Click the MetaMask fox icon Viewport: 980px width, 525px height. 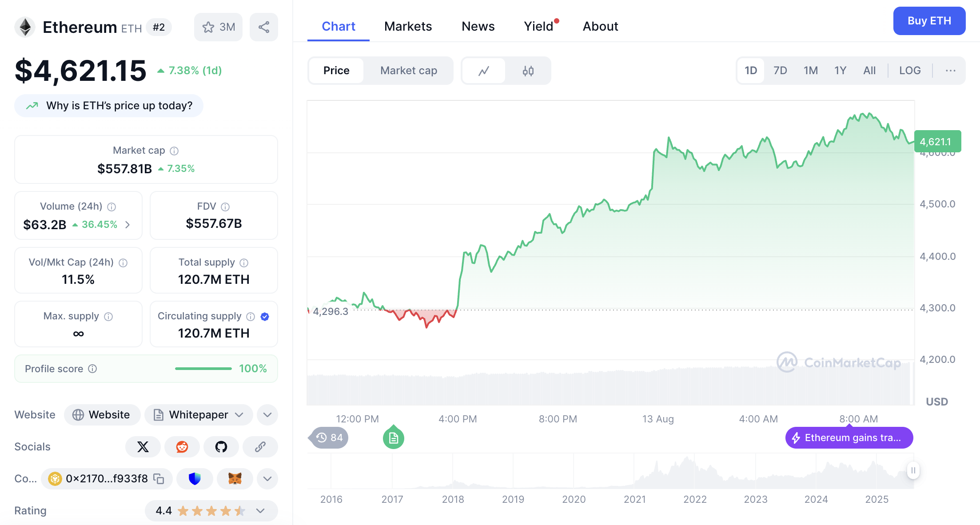click(235, 479)
